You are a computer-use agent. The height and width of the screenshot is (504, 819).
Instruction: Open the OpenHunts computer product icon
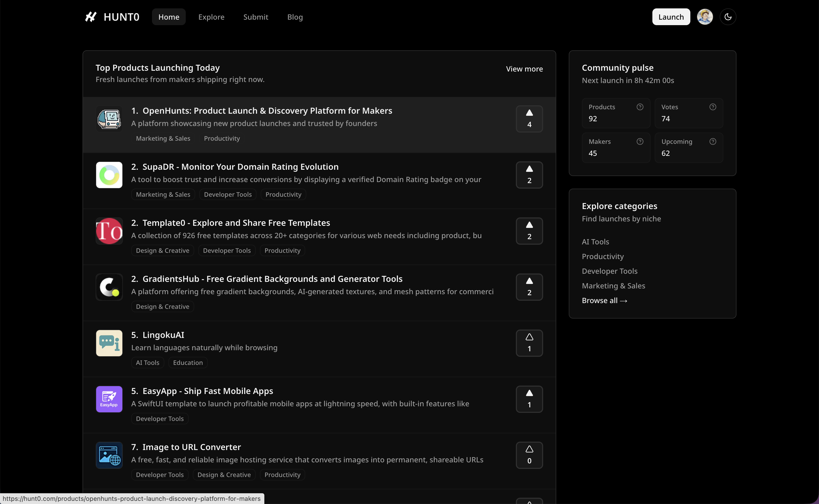click(x=109, y=119)
